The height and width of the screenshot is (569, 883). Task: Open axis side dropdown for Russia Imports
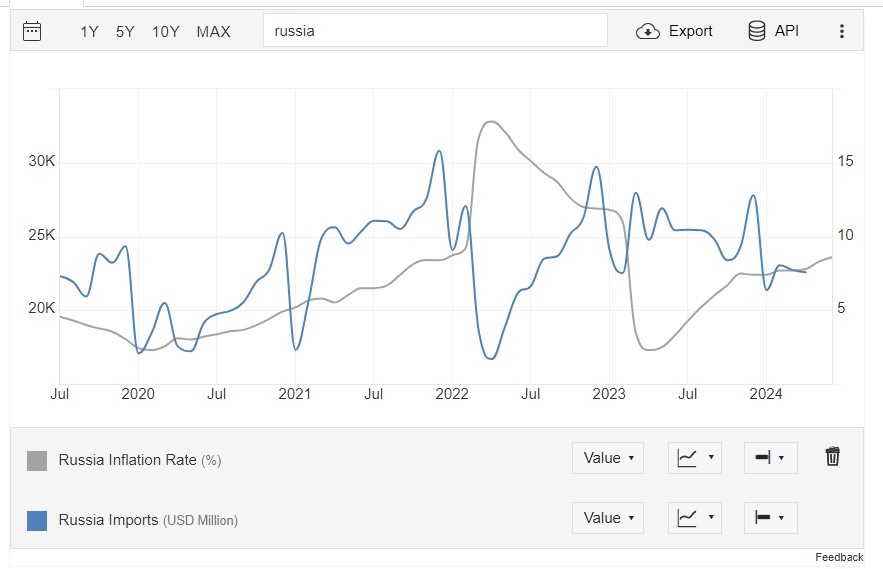tap(770, 518)
